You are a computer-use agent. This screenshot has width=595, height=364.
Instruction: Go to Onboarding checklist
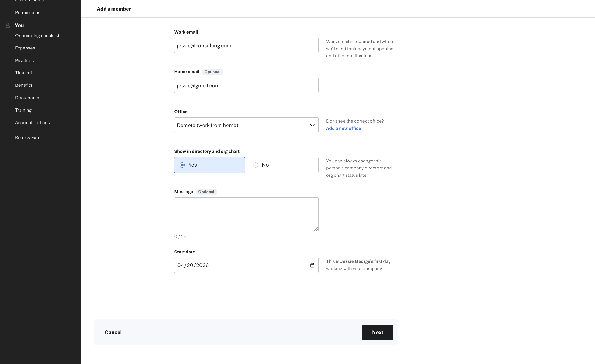[37, 36]
